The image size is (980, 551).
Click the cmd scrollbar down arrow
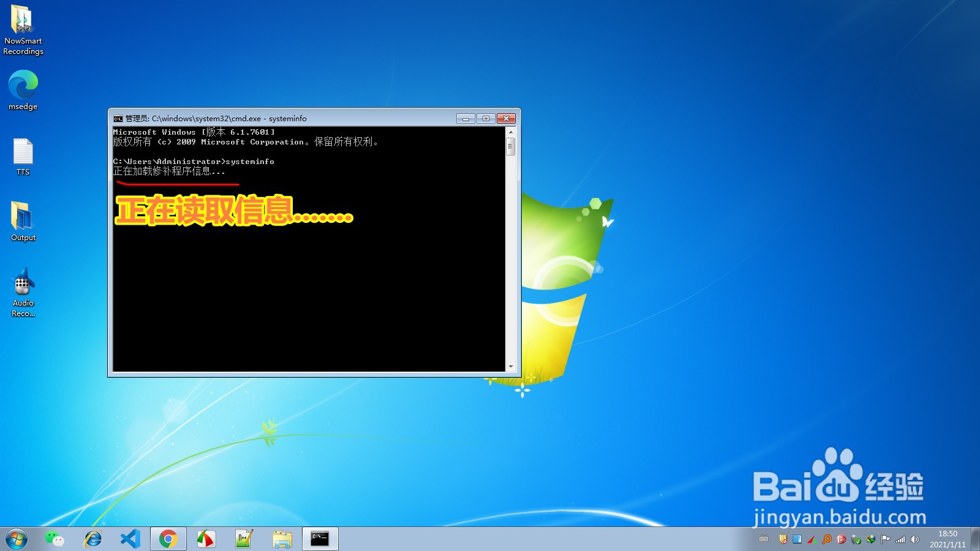point(510,366)
